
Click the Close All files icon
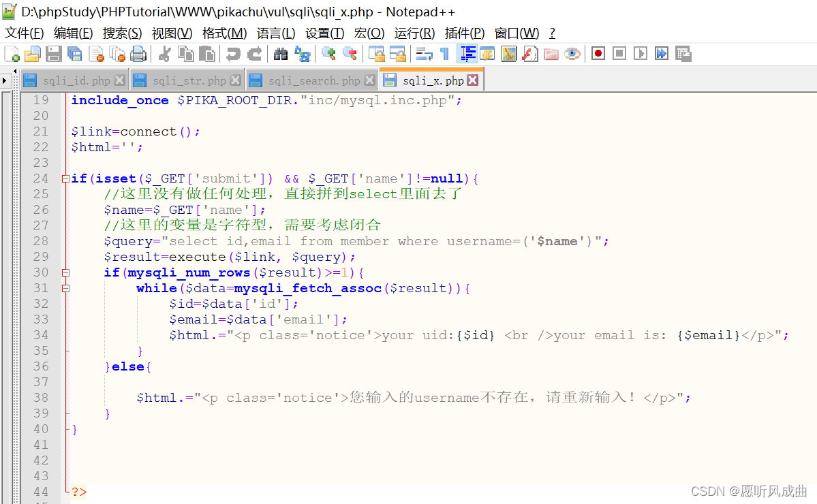(x=118, y=54)
